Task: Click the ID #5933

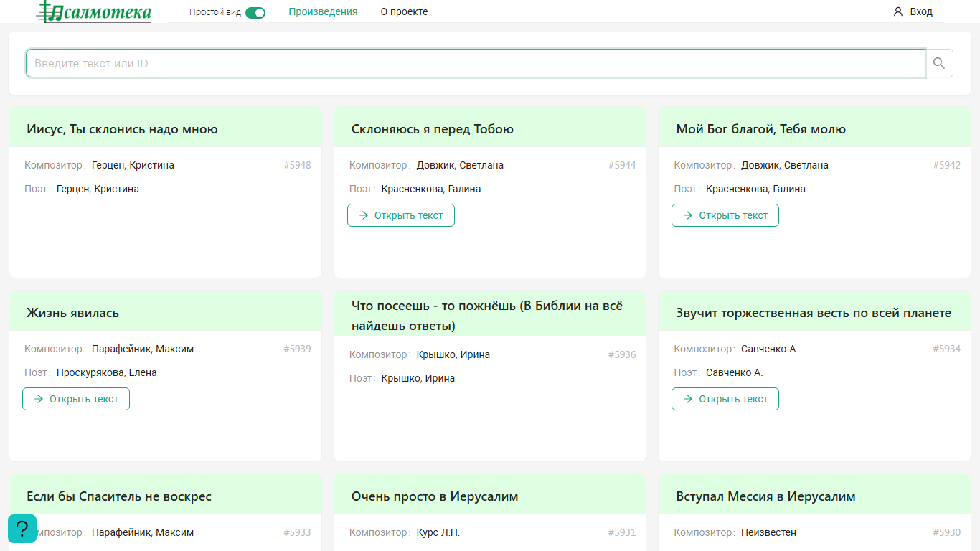Action: pos(297,532)
